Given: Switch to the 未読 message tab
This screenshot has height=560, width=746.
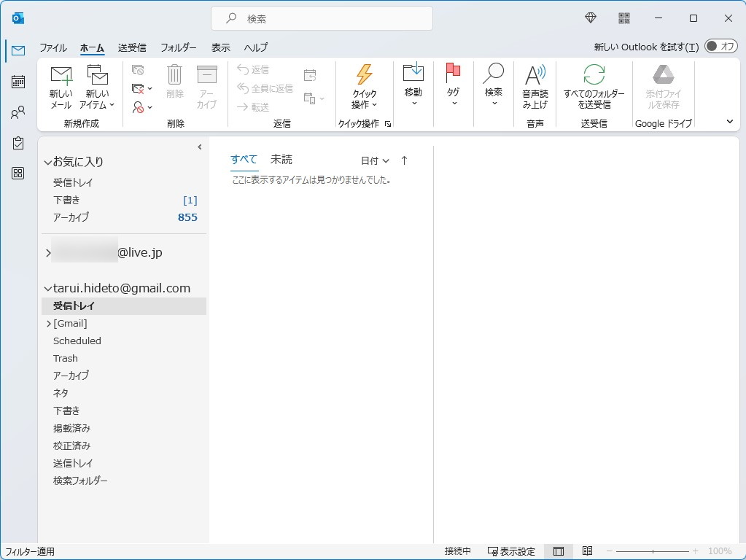Looking at the screenshot, I should tap(281, 159).
